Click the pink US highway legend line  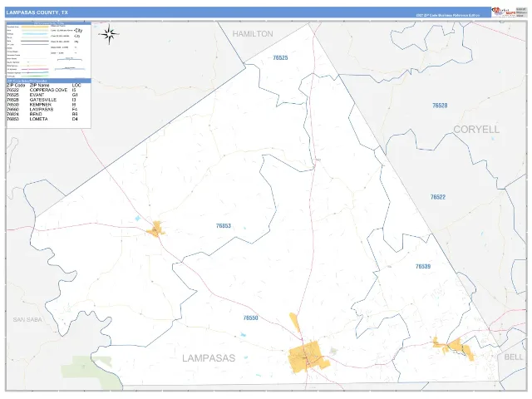pyautogui.click(x=35, y=69)
